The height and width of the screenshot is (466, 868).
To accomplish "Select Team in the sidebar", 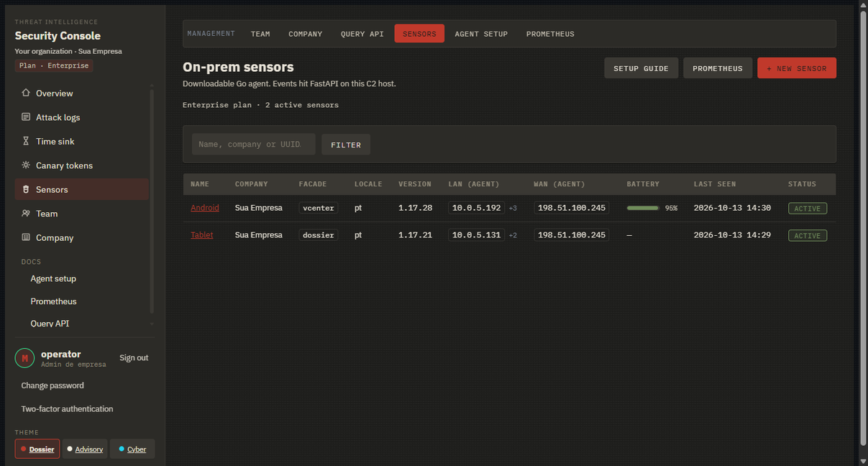I will 82,214.
